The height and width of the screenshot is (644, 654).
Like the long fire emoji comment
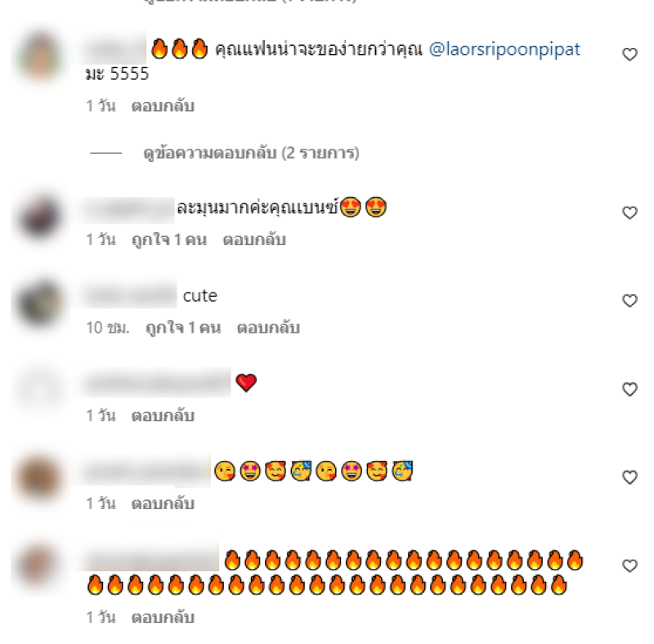(x=629, y=566)
